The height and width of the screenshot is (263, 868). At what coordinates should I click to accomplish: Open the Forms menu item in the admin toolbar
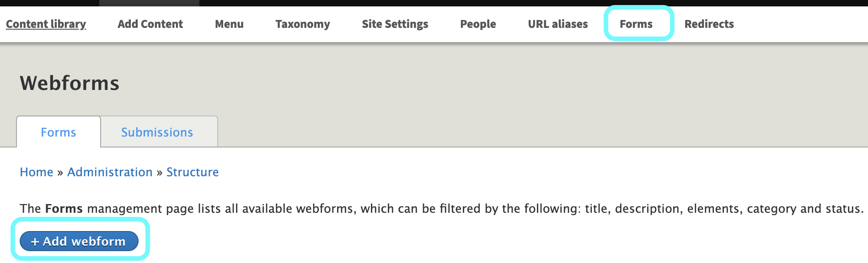click(x=636, y=24)
